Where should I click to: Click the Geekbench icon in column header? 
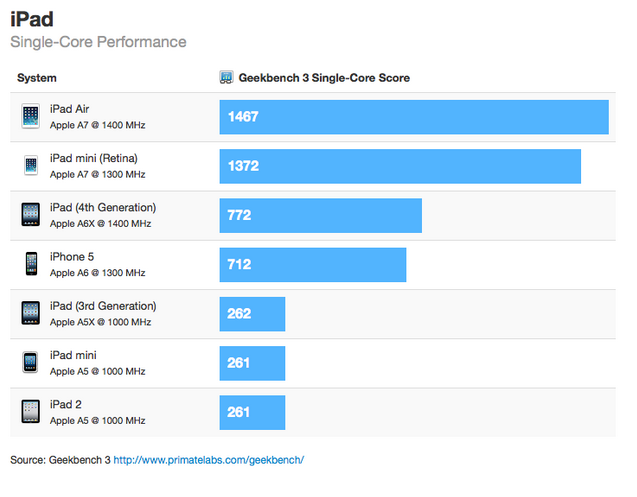(x=226, y=78)
